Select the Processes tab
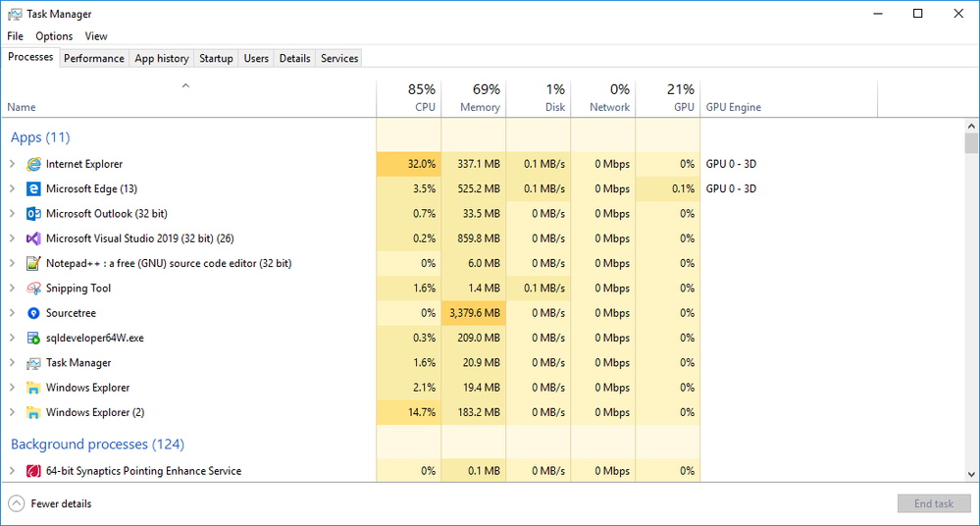 (x=30, y=57)
